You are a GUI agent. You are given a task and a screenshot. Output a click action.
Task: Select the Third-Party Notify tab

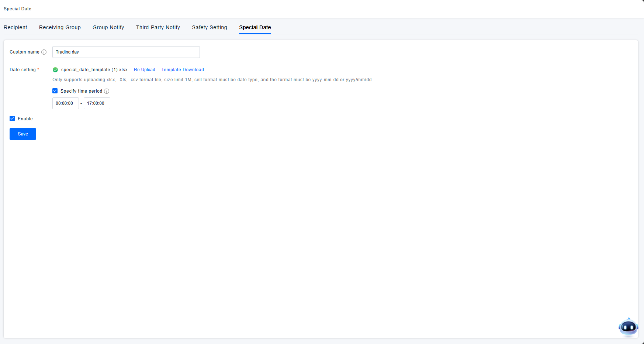[x=158, y=27]
